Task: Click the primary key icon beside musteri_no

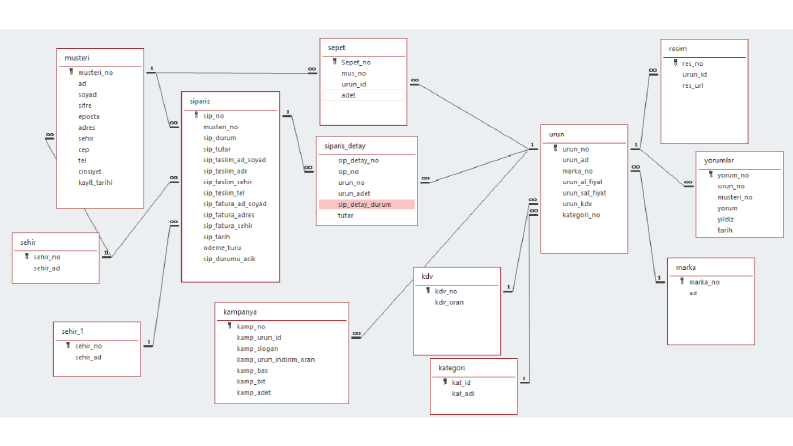Action: 71,72
